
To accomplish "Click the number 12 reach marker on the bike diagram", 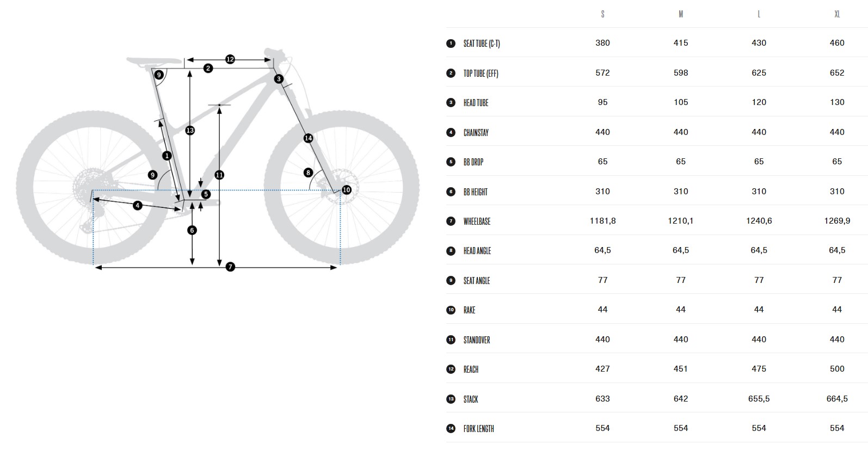I will (230, 59).
